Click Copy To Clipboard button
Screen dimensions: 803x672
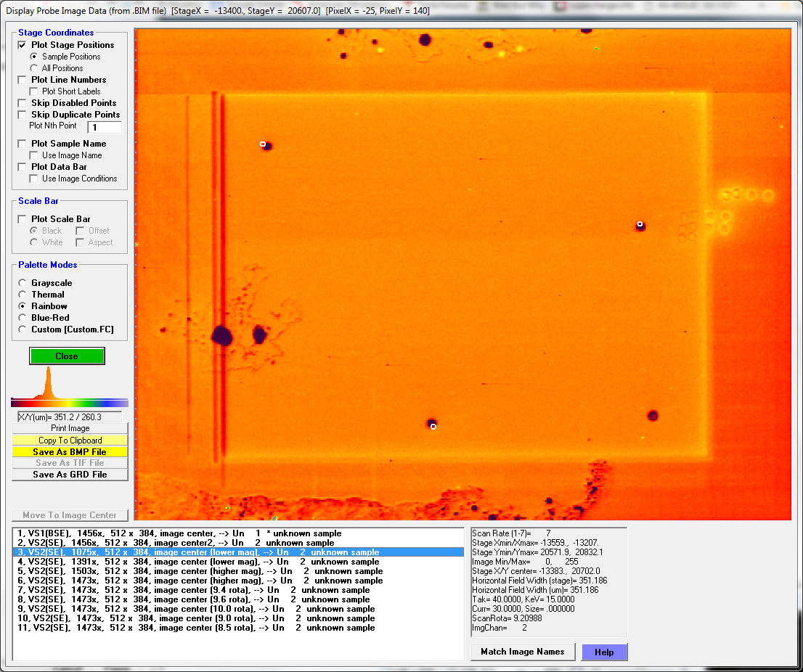[x=70, y=441]
